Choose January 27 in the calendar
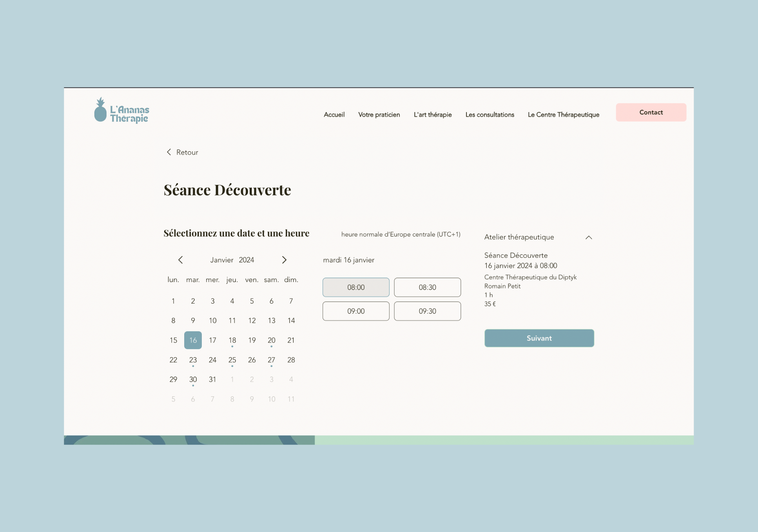This screenshot has height=532, width=758. [x=271, y=360]
